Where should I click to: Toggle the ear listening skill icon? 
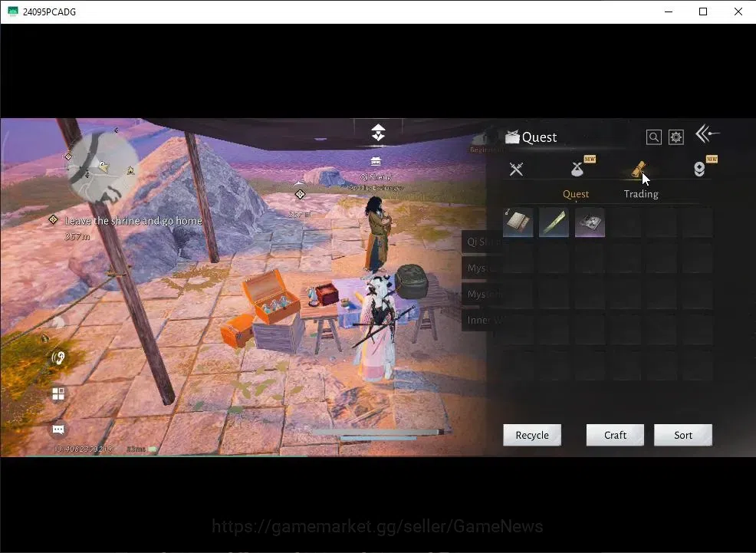(58, 357)
